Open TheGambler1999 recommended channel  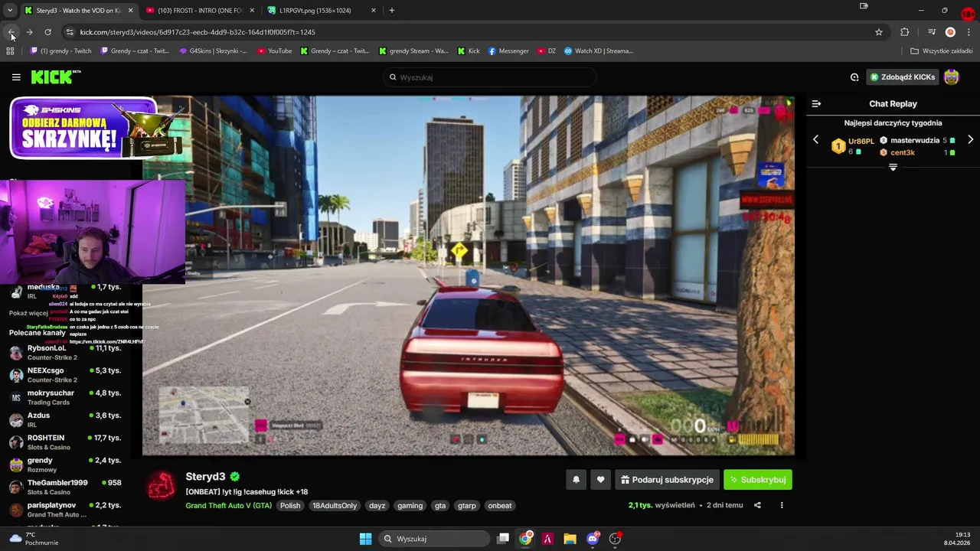(x=65, y=487)
